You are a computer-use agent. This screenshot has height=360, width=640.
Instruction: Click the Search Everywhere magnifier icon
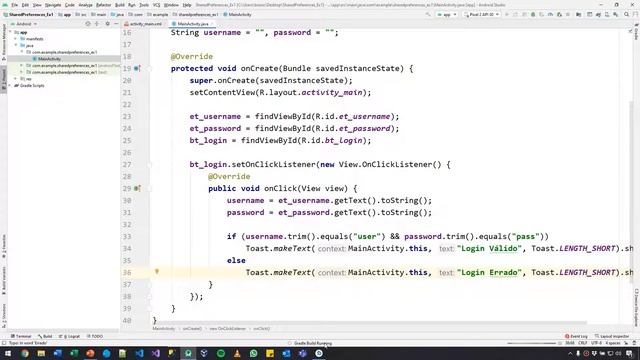[x=627, y=15]
